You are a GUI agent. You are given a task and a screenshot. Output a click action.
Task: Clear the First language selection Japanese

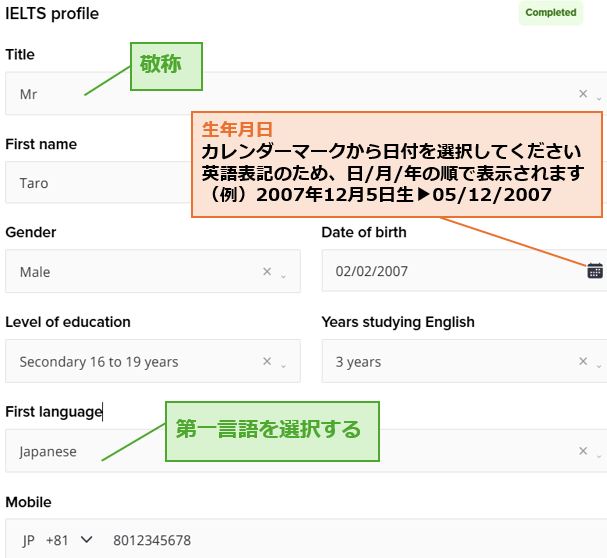pos(583,451)
